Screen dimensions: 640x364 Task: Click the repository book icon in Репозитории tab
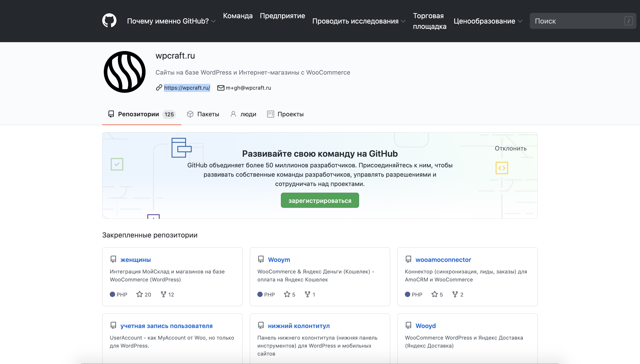coord(111,114)
